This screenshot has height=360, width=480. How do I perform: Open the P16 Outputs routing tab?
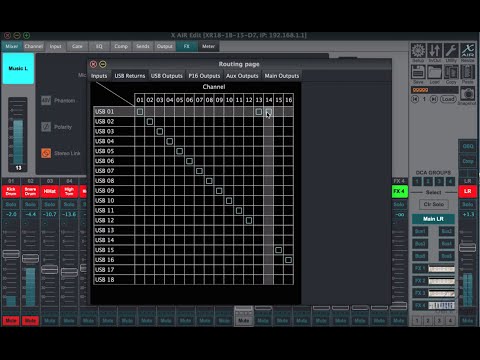tap(204, 76)
